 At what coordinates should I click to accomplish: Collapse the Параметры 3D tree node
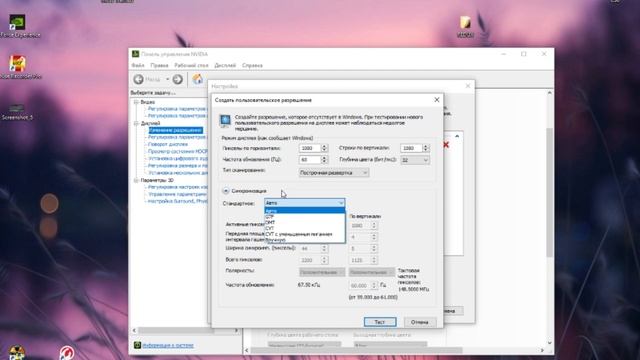[x=136, y=180]
